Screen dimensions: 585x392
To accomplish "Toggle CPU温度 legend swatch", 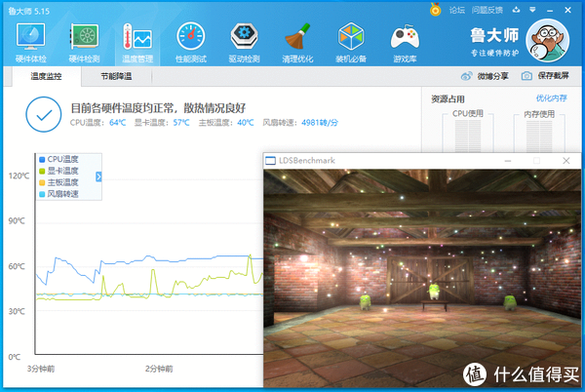I will click(x=42, y=160).
